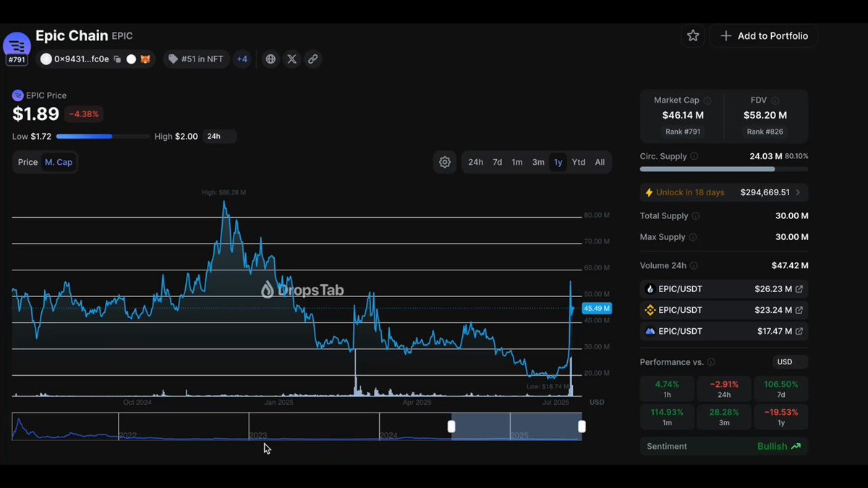Open external link for $17.47 M EPIC/USDT

[799, 331]
